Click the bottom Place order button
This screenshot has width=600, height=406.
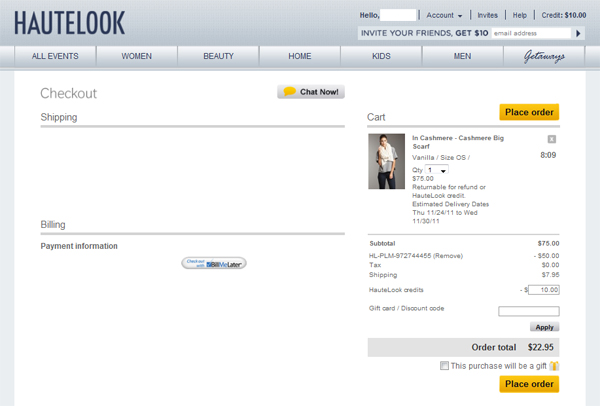pyautogui.click(x=529, y=384)
